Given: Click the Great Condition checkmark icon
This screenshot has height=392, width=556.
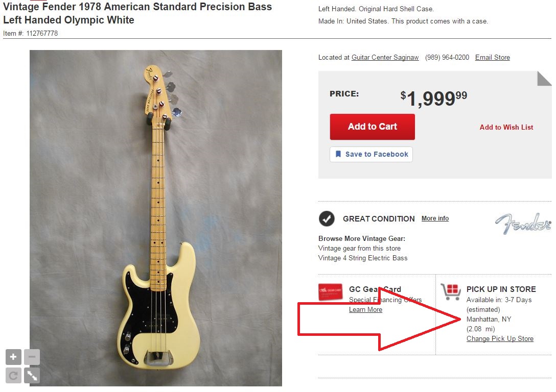Looking at the screenshot, I should 327,219.
